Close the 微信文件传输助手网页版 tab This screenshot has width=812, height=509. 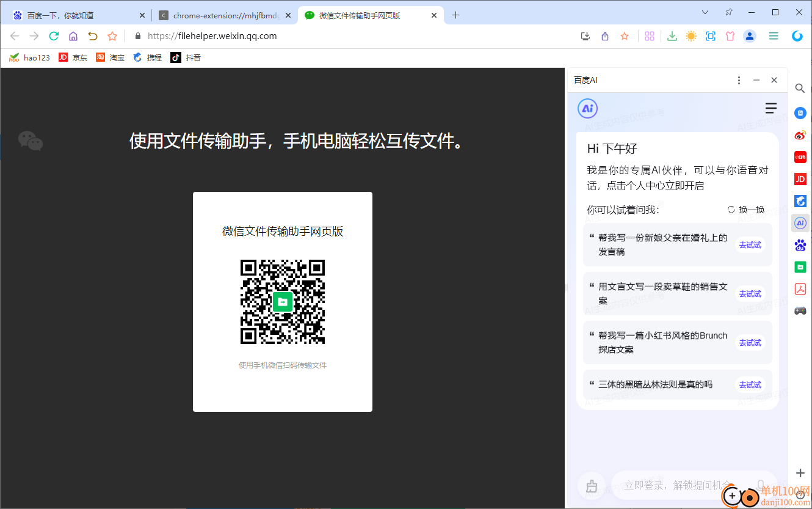[x=434, y=15]
